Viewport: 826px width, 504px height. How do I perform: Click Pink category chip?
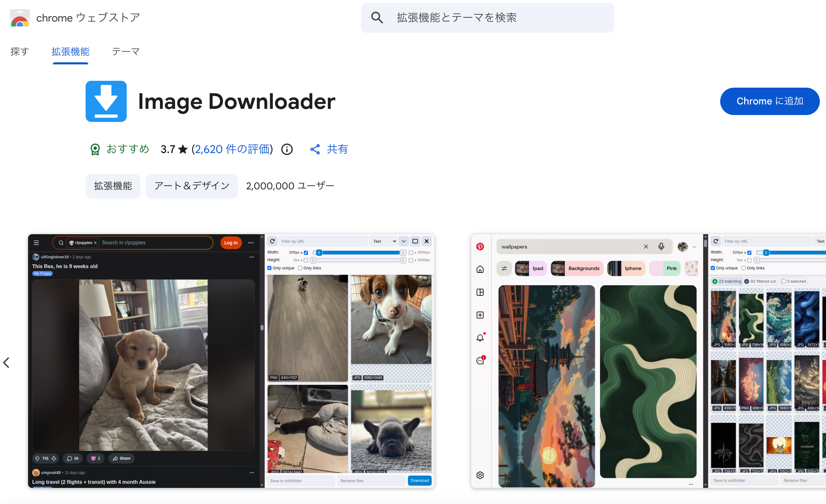pyautogui.click(x=665, y=268)
